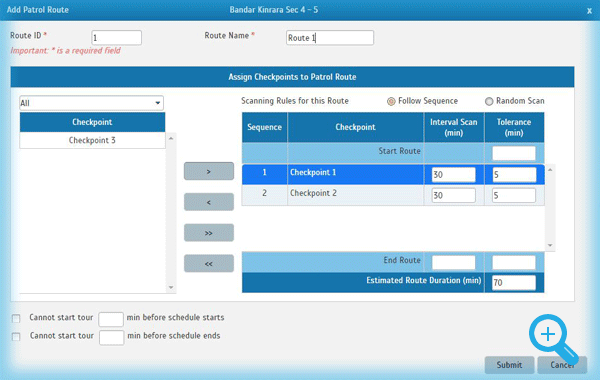
Task: Click minutes field before schedule ends
Action: click(111, 337)
